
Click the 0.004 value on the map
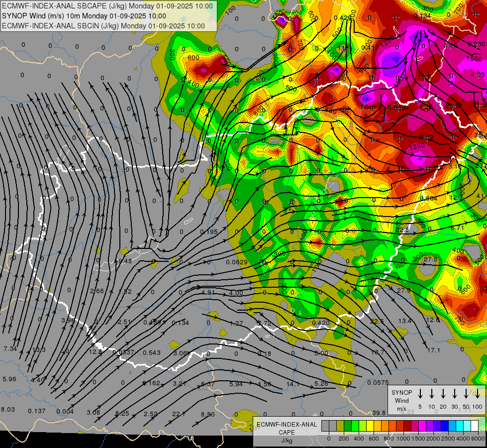coord(65,412)
